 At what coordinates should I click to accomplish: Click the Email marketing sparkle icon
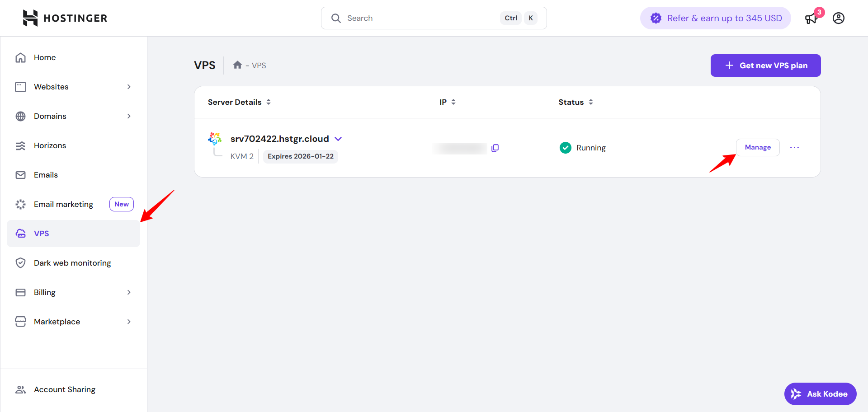pyautogui.click(x=21, y=204)
